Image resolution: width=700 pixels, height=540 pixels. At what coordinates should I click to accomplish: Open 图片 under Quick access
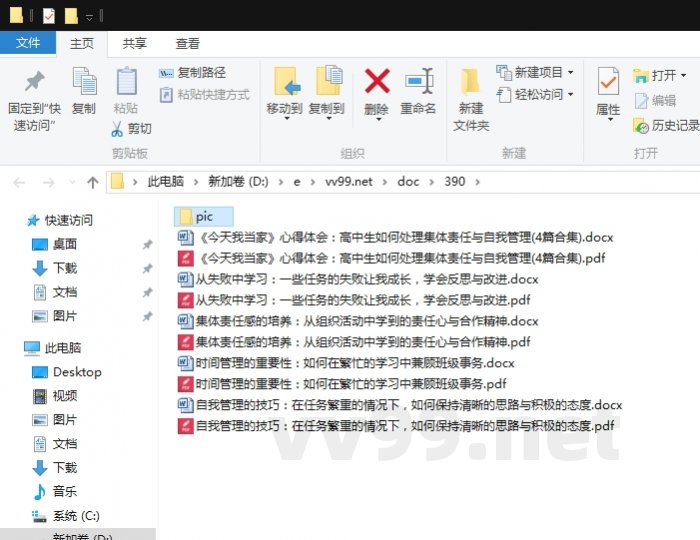[54, 316]
